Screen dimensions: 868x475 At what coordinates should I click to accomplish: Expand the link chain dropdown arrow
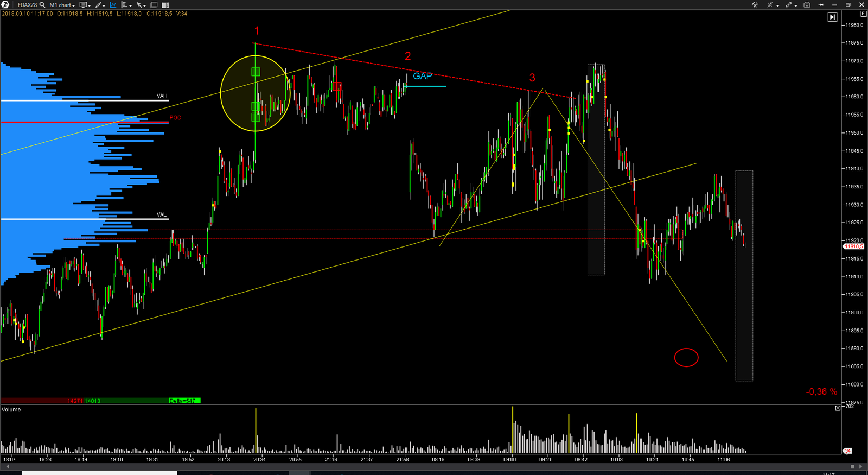click(x=796, y=5)
